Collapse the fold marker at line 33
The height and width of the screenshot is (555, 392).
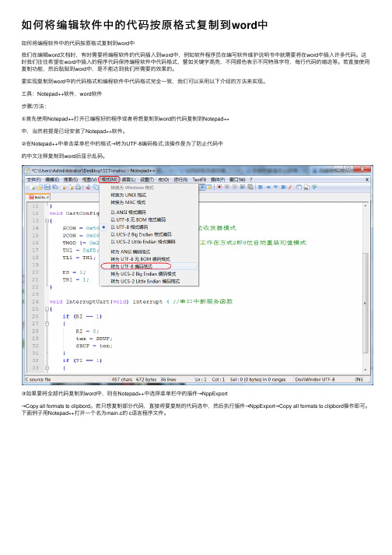(47, 368)
